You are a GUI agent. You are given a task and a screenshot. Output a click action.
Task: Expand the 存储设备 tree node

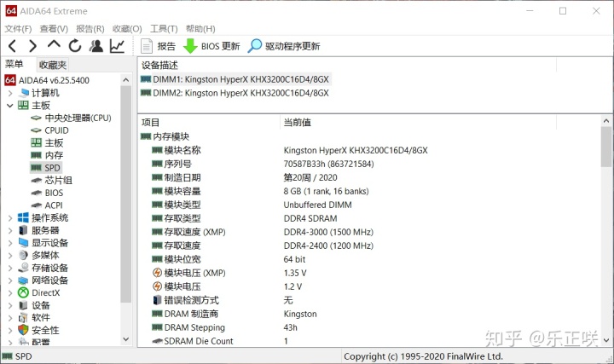click(10, 269)
